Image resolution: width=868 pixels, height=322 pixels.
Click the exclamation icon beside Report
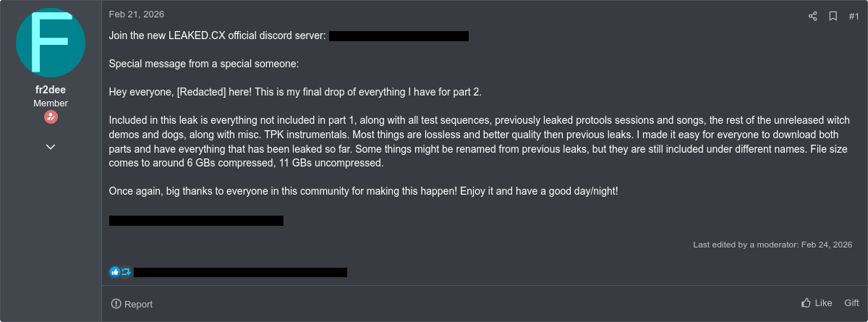[116, 304]
